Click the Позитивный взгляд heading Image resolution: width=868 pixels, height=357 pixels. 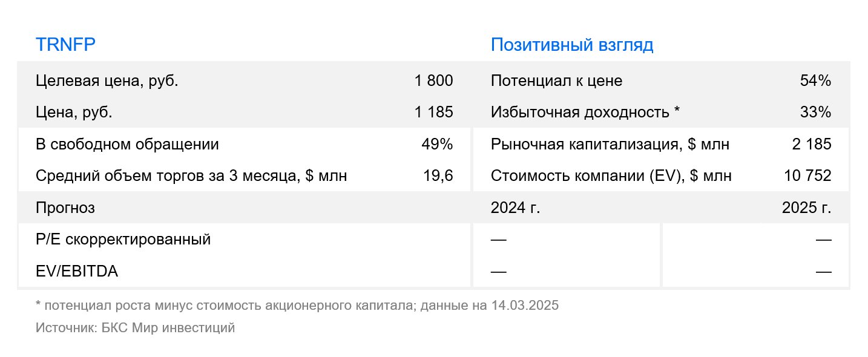pos(572,45)
